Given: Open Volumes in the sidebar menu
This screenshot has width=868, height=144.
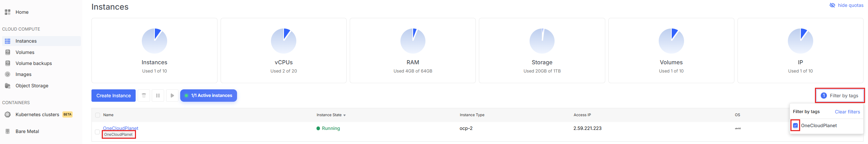Looking at the screenshot, I should click(25, 53).
